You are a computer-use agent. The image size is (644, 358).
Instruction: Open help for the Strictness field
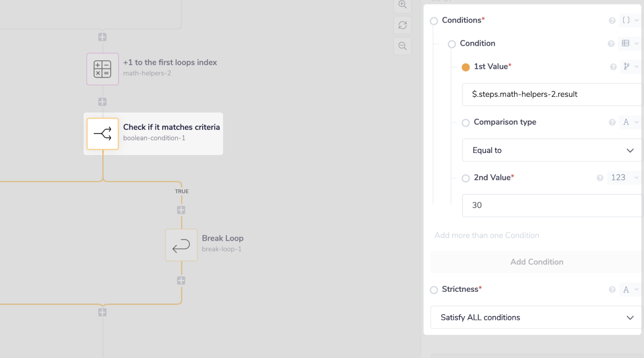coord(612,290)
